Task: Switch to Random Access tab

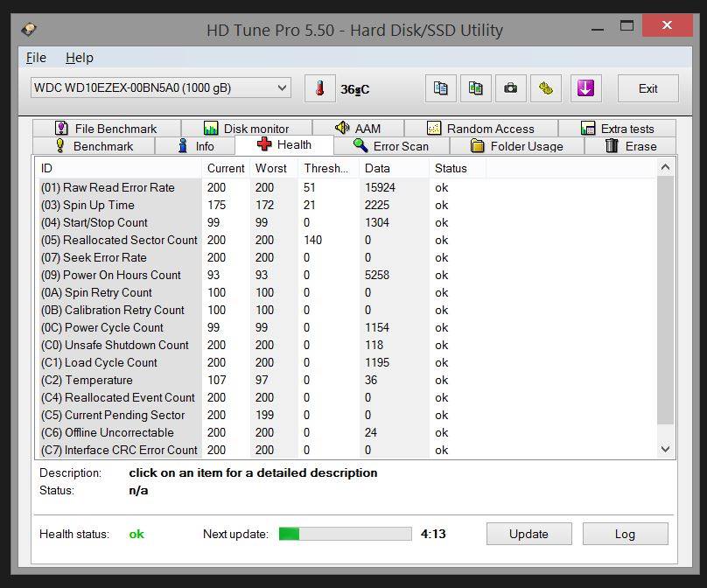Action: [480, 129]
